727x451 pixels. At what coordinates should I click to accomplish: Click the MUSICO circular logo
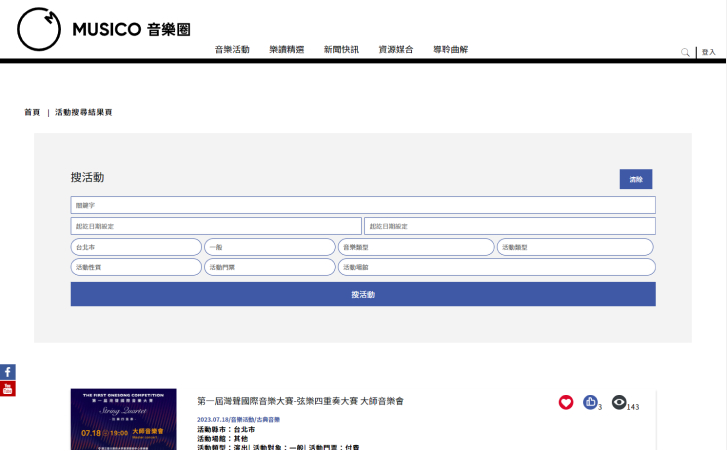[39, 30]
